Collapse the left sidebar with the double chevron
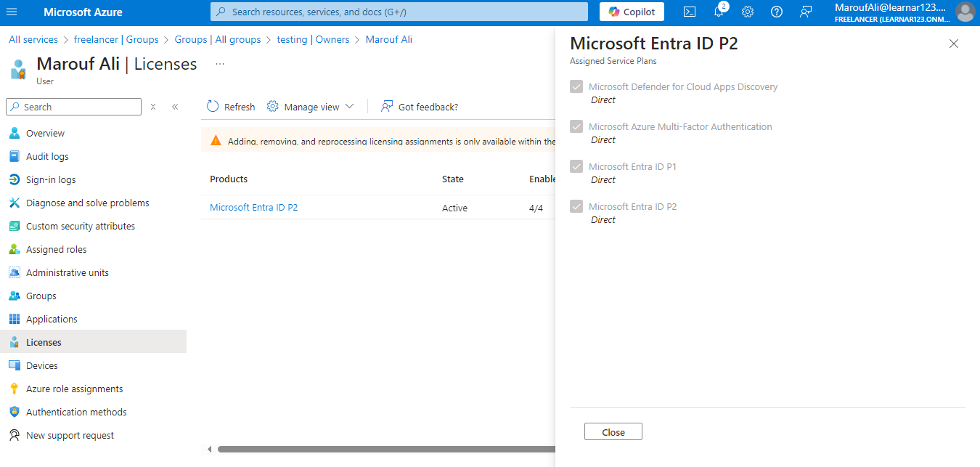 coord(175,106)
